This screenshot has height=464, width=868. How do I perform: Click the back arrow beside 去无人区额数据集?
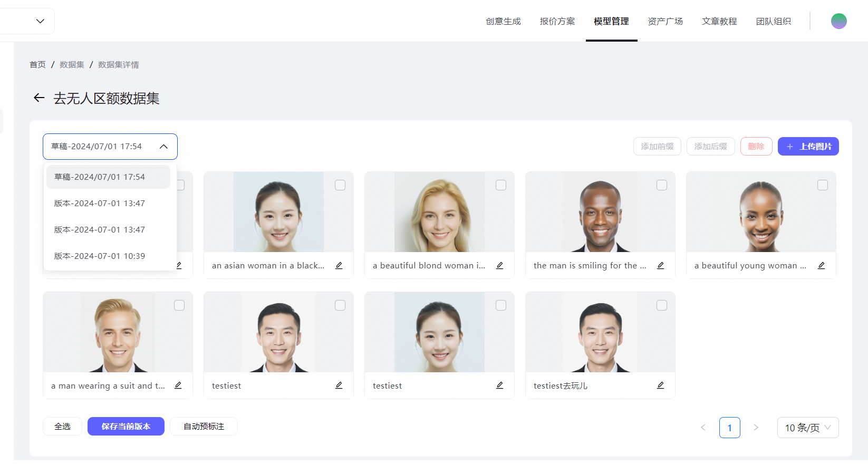(x=39, y=98)
